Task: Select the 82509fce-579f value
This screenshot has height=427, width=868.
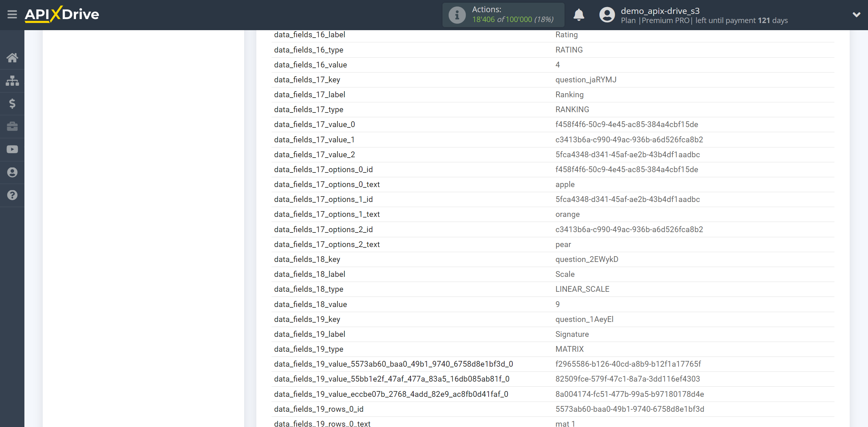Action: (x=628, y=379)
